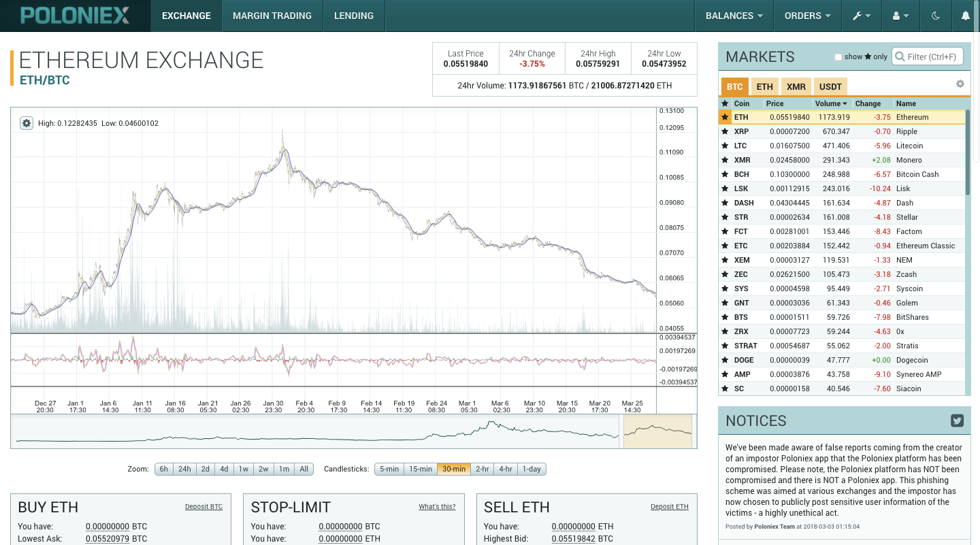Screen dimensions: 980x545
Task: Go to the Exchange tab
Action: [186, 16]
